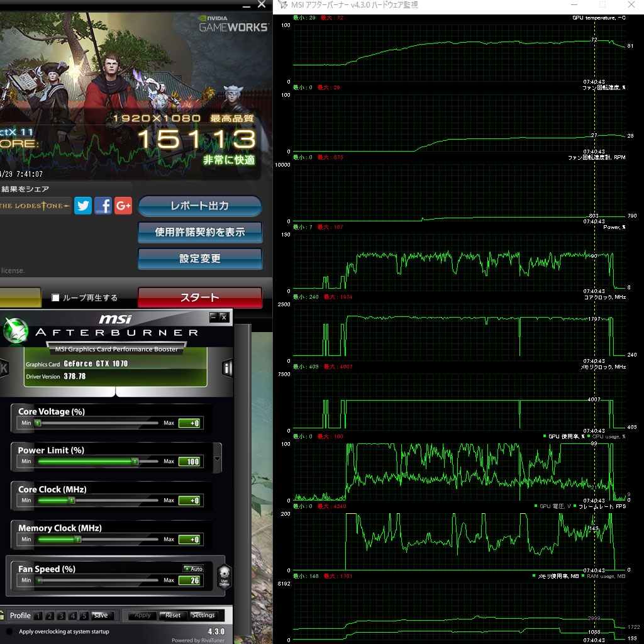Viewport: 644px width, 644px height.
Task: Expand Power Limit options arrow
Action: (x=217, y=458)
